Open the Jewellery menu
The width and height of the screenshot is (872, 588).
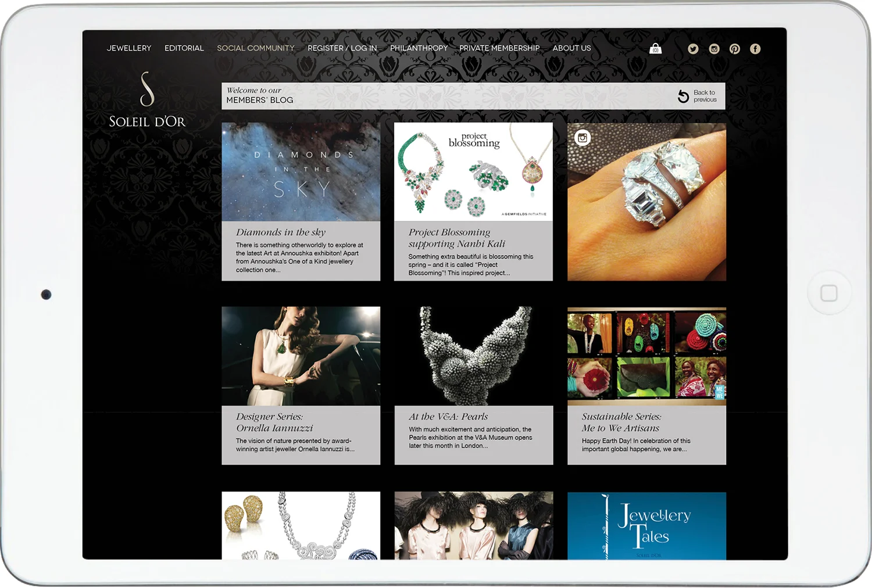pyautogui.click(x=128, y=48)
